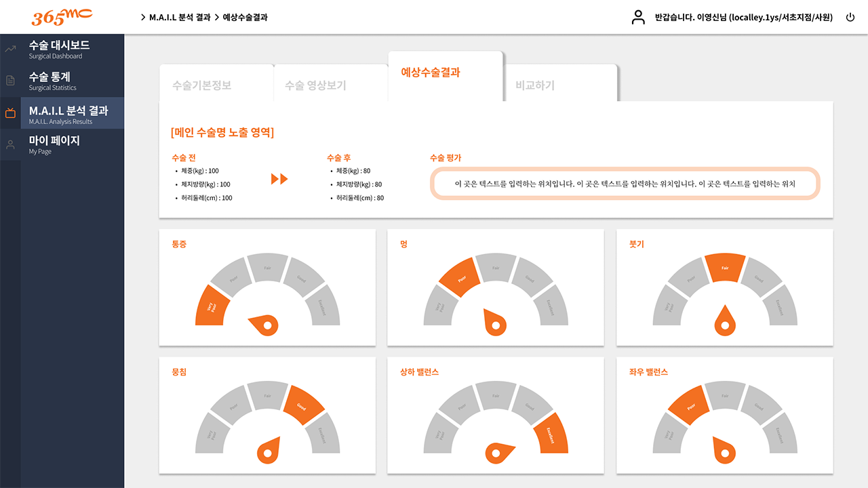Select the M.A.I.L 분석 결과 menu item

68,114
